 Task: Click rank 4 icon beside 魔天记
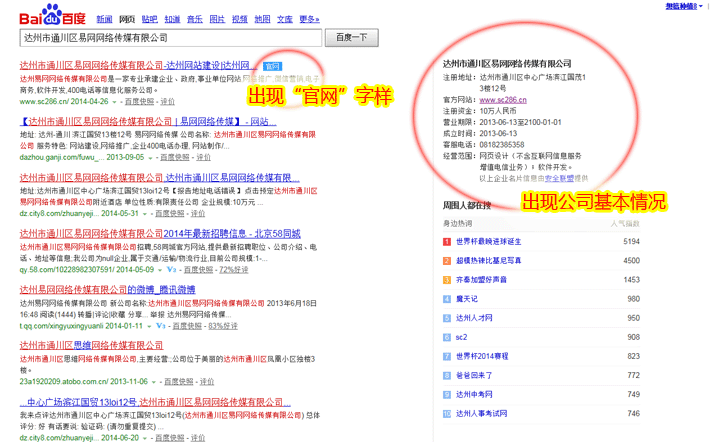pyautogui.click(x=446, y=298)
